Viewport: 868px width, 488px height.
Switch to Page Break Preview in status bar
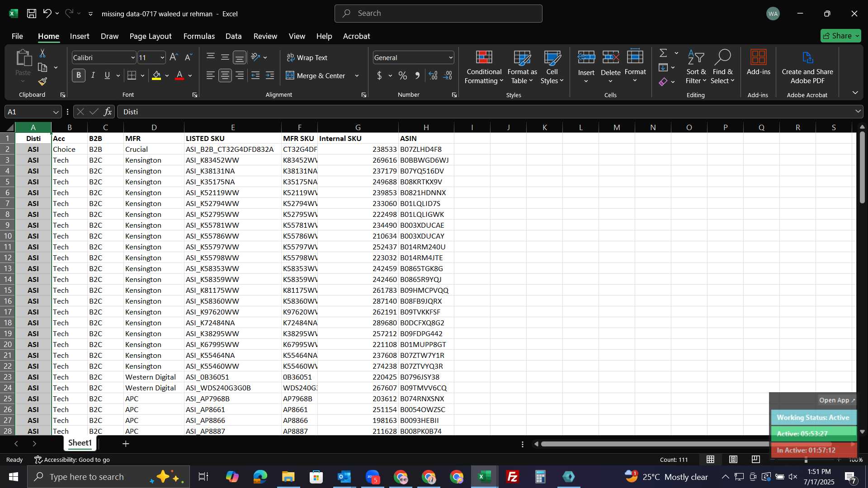(756, 460)
